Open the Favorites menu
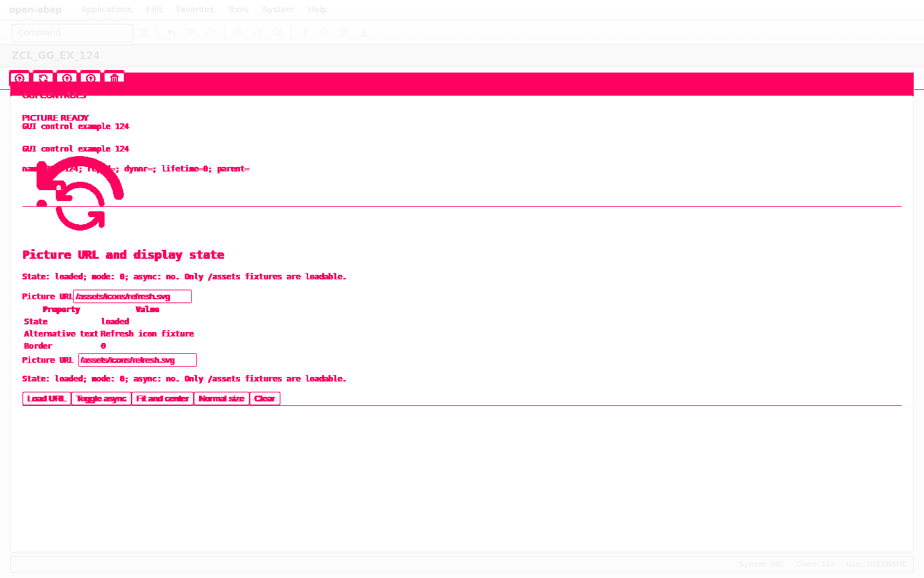 tap(195, 10)
